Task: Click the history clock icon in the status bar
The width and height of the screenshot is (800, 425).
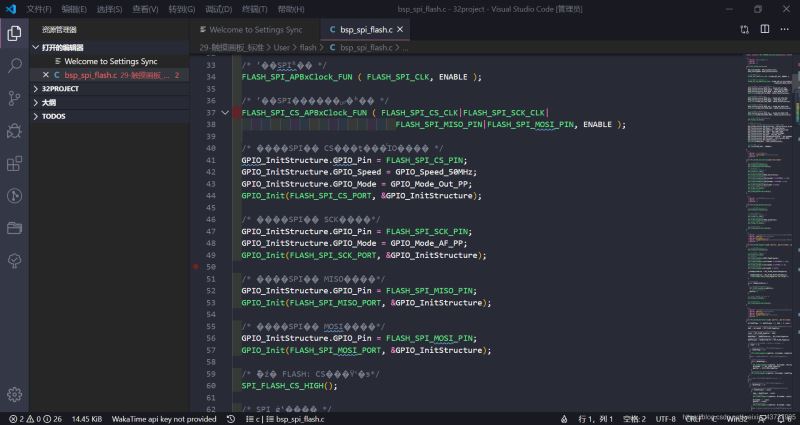Action: 231,419
